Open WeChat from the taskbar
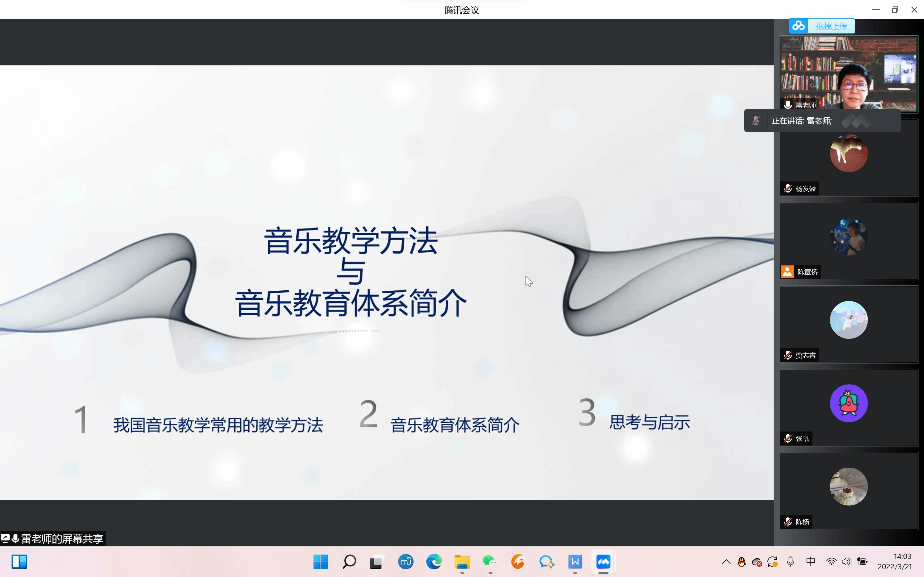 pyautogui.click(x=490, y=562)
